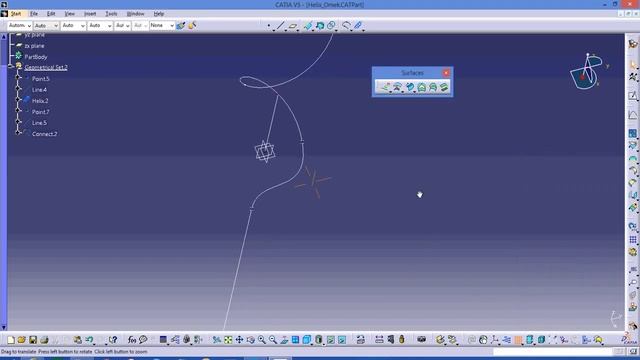Click tree scrollbar up arrow
640x360 pixels.
click(4, 37)
